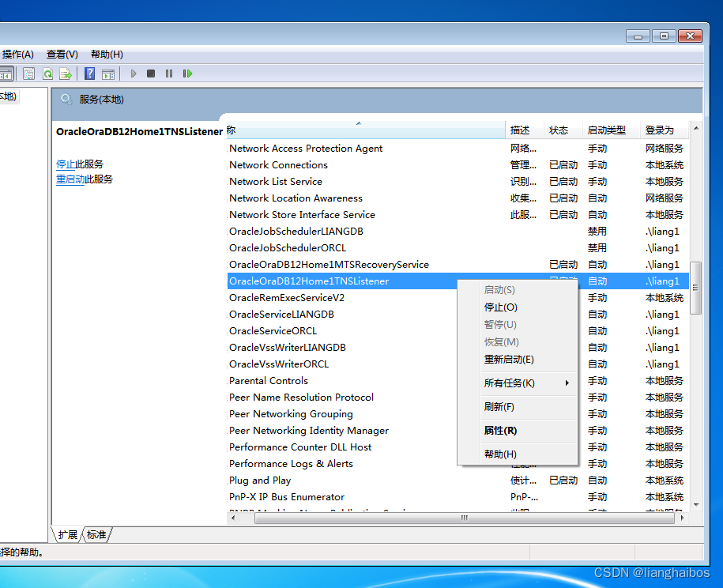Select 帮助(H) in the context menu

(500, 454)
